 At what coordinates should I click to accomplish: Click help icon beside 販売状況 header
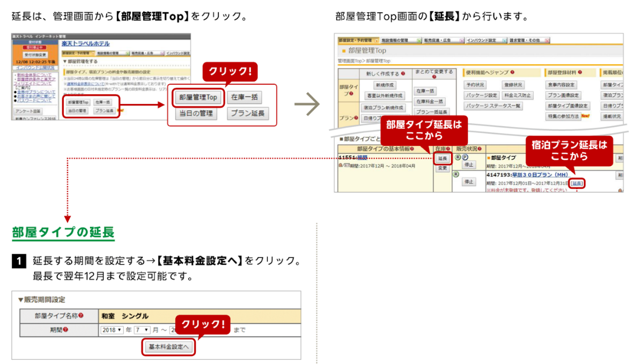[x=479, y=148]
